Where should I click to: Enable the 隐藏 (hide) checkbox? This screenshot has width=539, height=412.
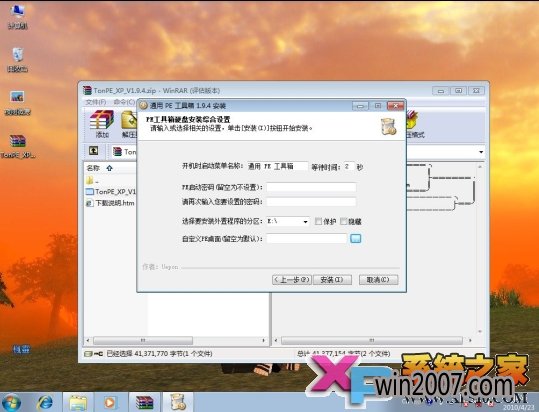click(x=343, y=221)
